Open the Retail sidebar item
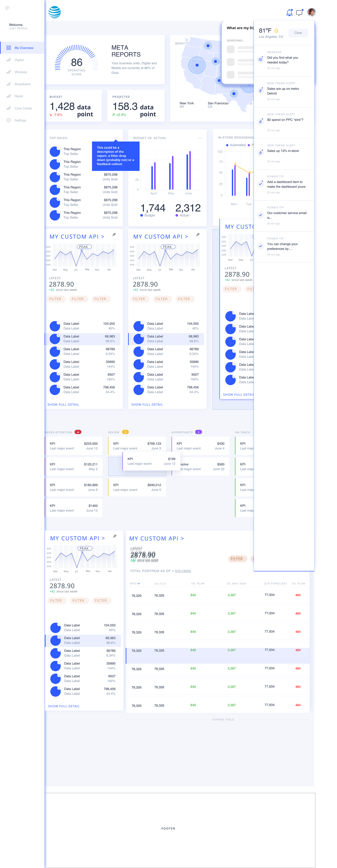This screenshot has height=868, width=337. tap(19, 96)
